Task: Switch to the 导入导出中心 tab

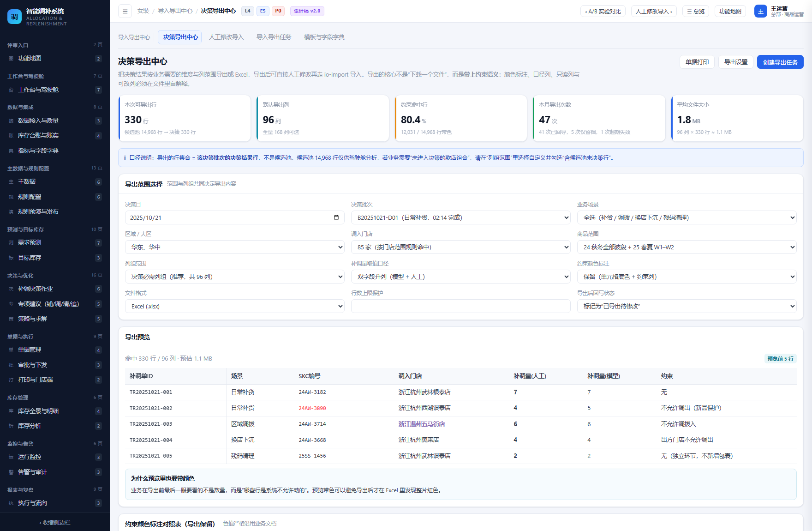Action: click(x=134, y=37)
